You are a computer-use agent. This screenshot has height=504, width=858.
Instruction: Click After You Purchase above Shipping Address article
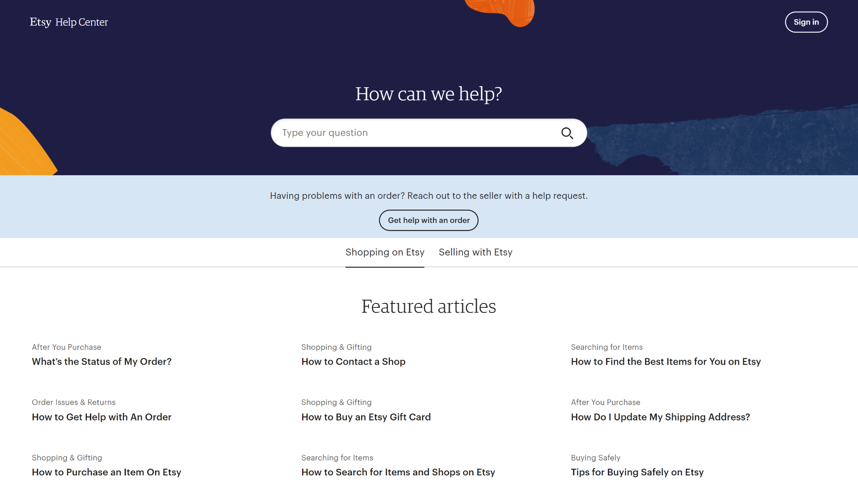[606, 402]
